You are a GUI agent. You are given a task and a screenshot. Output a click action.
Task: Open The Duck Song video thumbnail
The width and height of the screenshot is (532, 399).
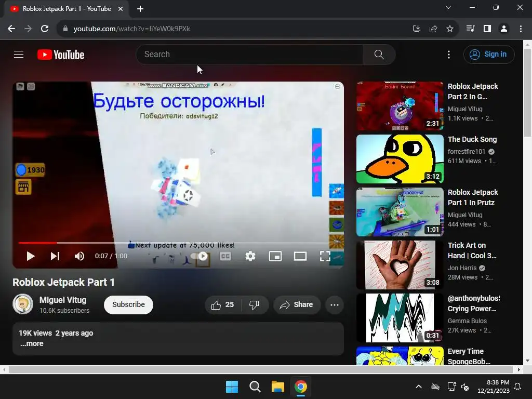pyautogui.click(x=400, y=159)
